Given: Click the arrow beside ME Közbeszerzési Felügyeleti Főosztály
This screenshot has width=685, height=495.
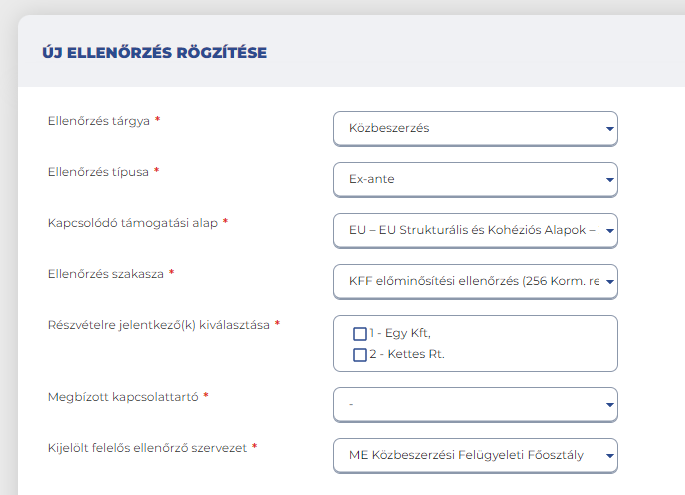Looking at the screenshot, I should pyautogui.click(x=609, y=456).
